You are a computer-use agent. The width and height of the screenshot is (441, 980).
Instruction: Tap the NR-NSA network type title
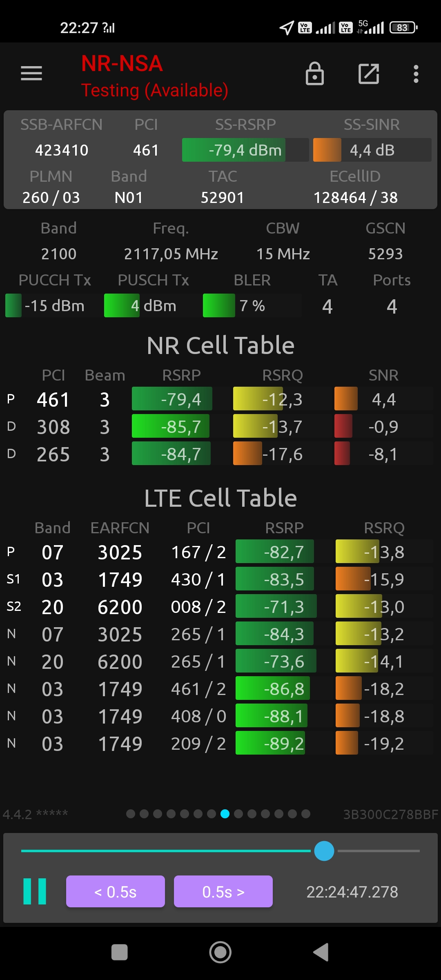coord(122,64)
